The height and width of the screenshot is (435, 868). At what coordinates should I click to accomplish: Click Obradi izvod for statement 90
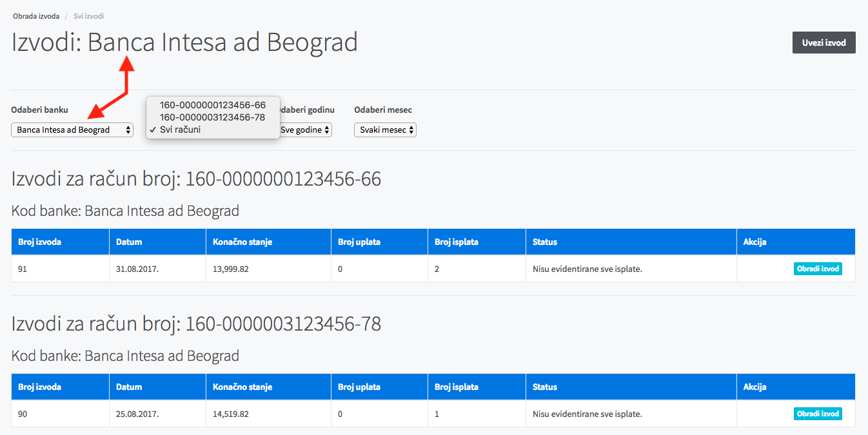point(818,414)
